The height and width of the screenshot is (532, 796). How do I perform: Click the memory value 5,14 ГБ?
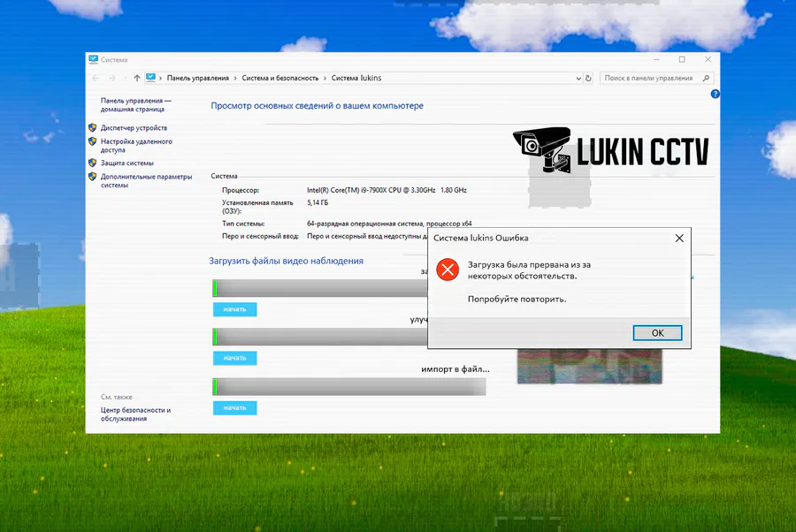[x=318, y=202]
